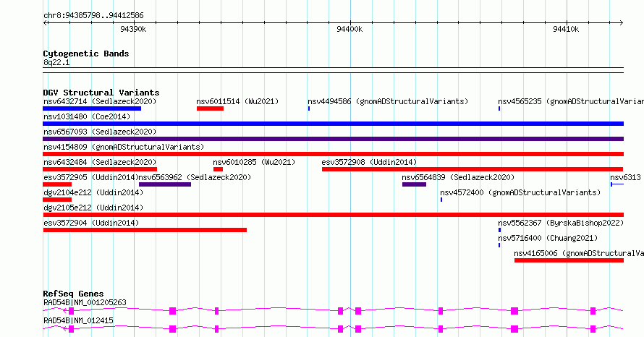The height and width of the screenshot is (337, 644).
Task: Click the dgv2105e212 (Uddin2014) label
Action: [x=93, y=208]
